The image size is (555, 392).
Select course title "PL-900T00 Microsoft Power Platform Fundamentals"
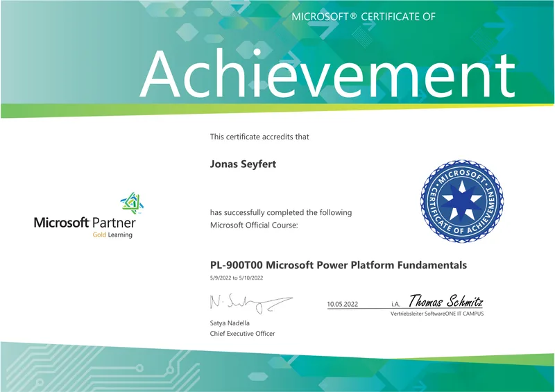pos(339,265)
